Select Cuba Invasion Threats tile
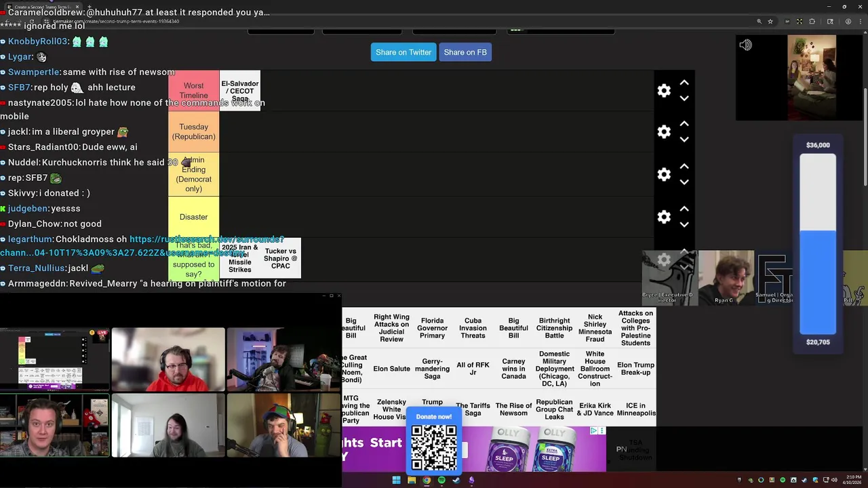868x488 pixels. pos(473,328)
